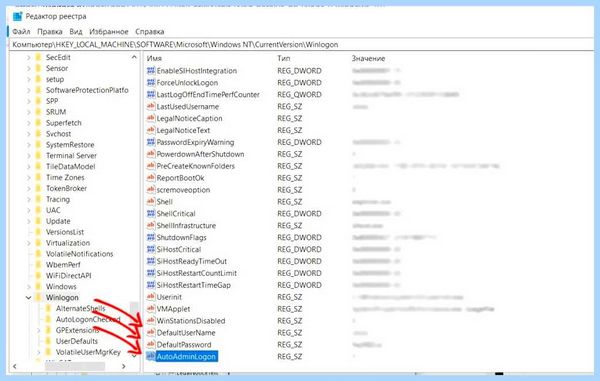600x381 pixels.
Task: Expand the SoftwareProtectionPlatform key
Action: pyautogui.click(x=29, y=90)
